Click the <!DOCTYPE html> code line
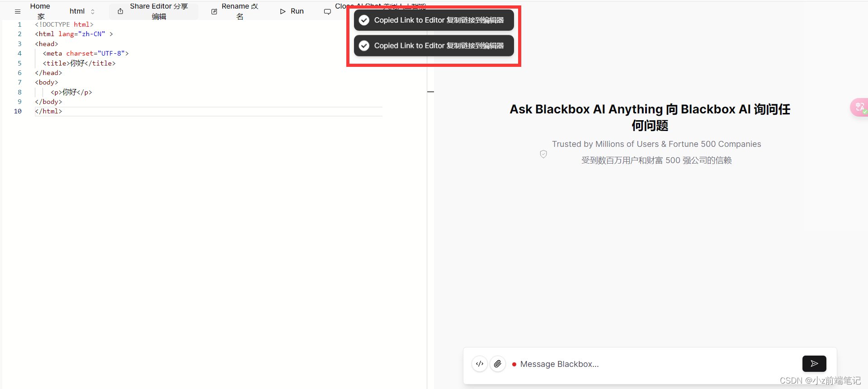 pyautogui.click(x=64, y=24)
